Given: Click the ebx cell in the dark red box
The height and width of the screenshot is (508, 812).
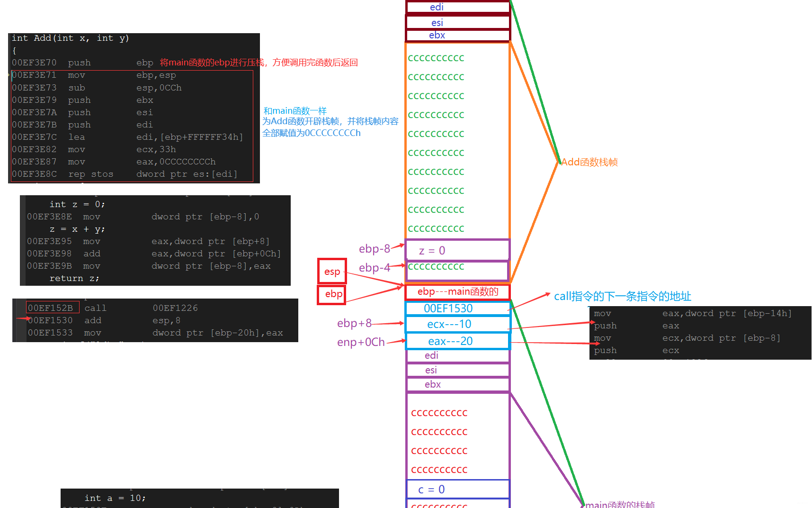Looking at the screenshot, I should pyautogui.click(x=458, y=35).
